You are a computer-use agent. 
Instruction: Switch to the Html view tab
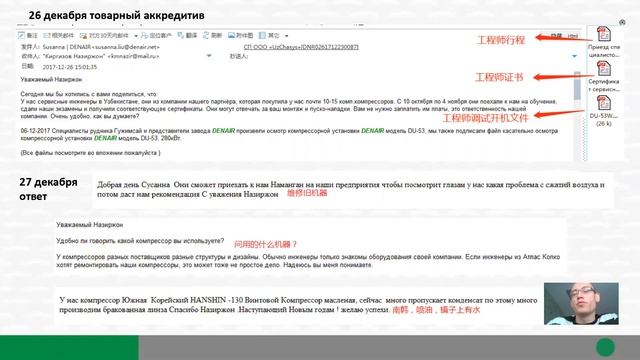[x=573, y=36]
